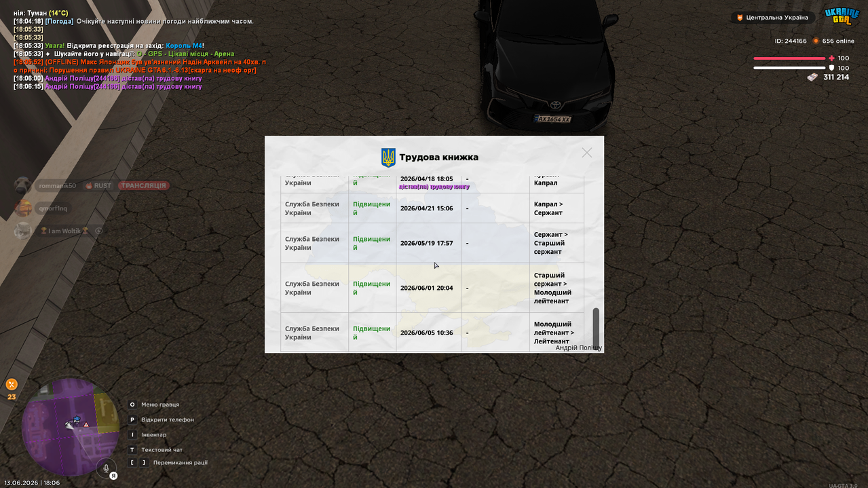Click the Центральна Україна server pill

point(773,18)
